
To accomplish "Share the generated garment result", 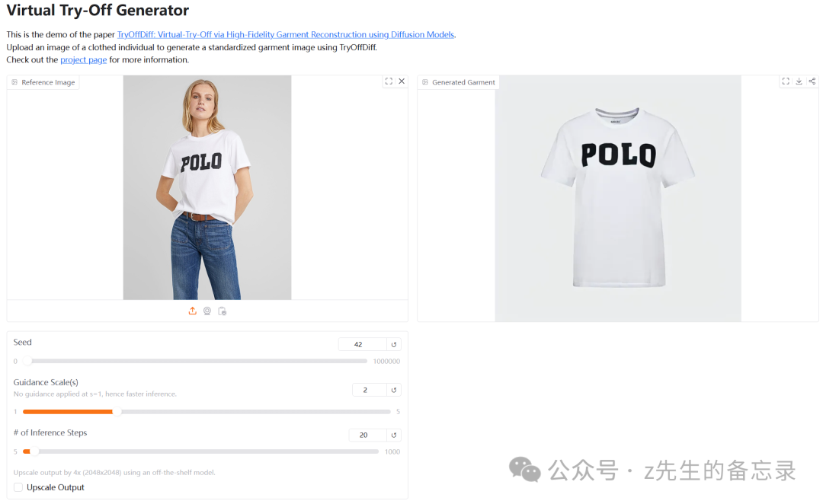I will [x=813, y=81].
